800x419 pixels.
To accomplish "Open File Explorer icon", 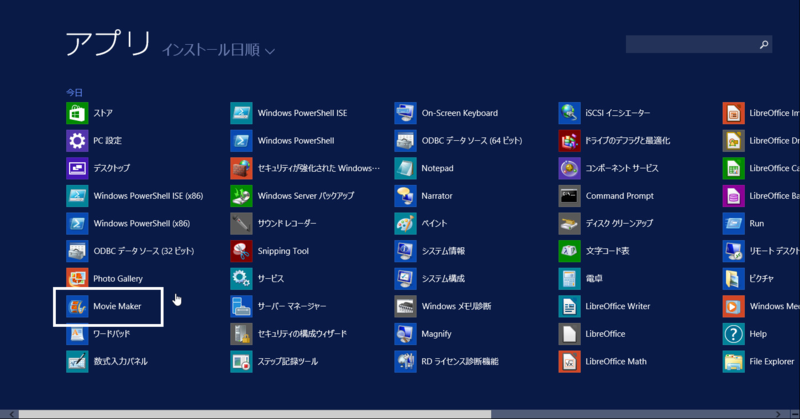I will (734, 361).
